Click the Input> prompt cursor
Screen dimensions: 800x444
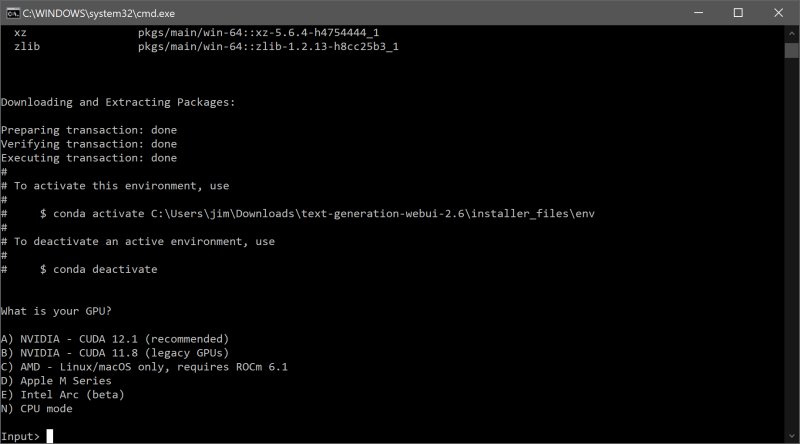tap(49, 436)
